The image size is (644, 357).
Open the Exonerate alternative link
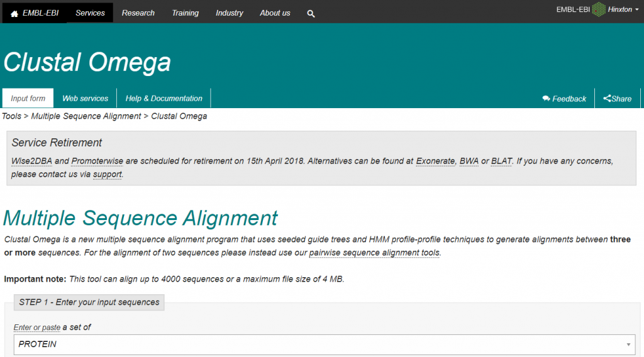435,161
